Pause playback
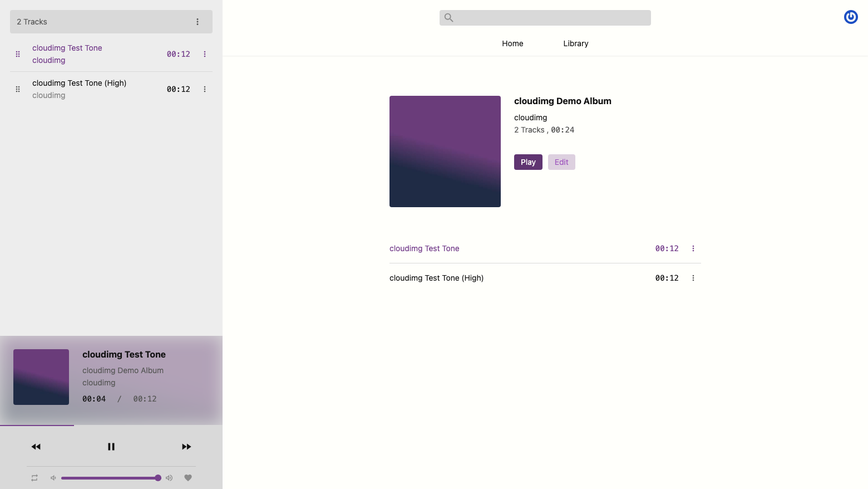 pyautogui.click(x=111, y=447)
